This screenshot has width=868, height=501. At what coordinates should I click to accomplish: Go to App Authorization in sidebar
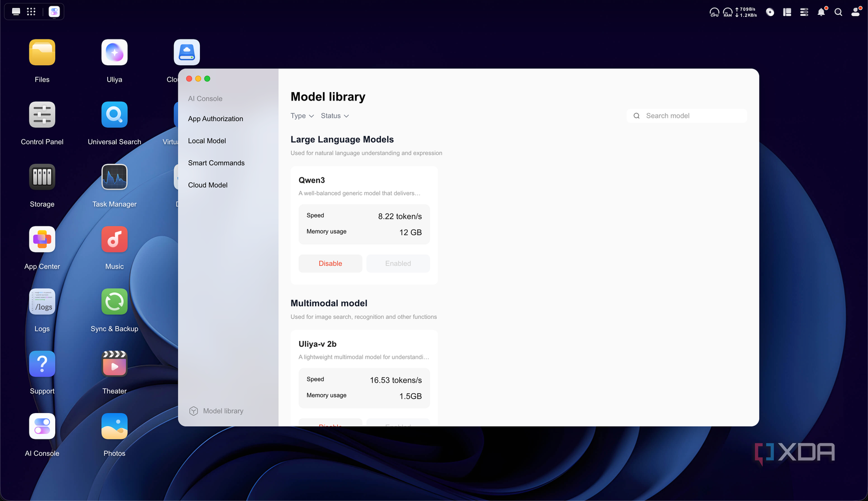(x=216, y=119)
